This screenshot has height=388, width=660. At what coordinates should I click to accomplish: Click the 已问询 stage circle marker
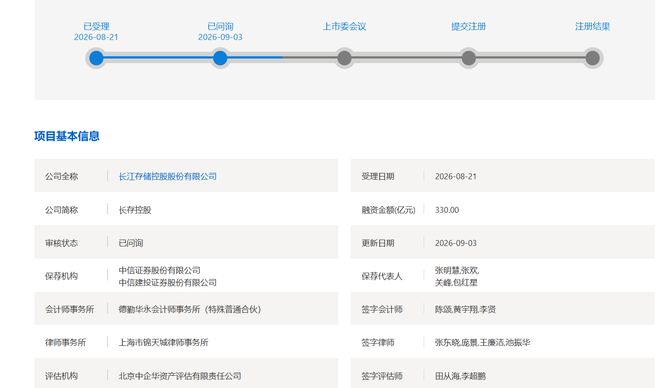[220, 58]
